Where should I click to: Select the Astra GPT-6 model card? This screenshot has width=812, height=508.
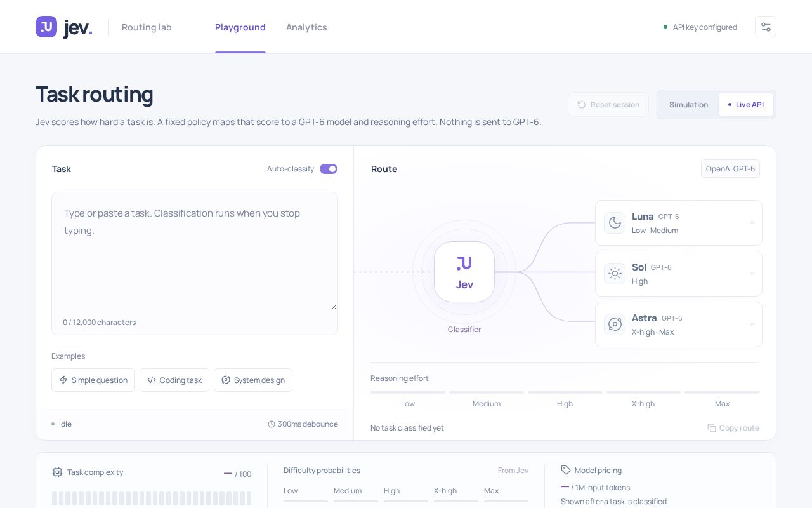679,324
